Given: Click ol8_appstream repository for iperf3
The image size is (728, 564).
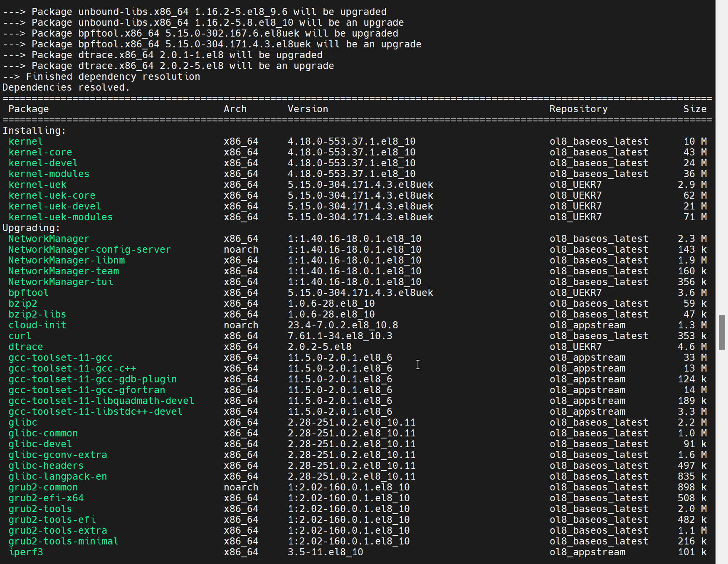Looking at the screenshot, I should (587, 552).
